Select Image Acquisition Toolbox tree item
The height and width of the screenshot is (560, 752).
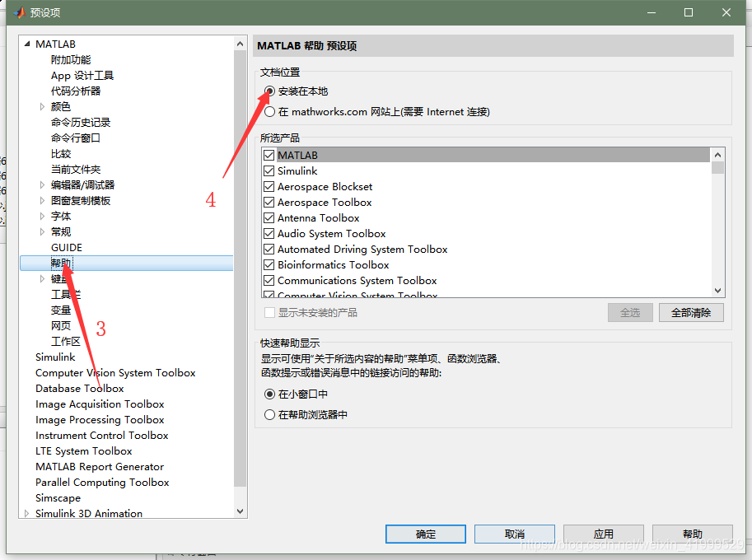pyautogui.click(x=100, y=404)
